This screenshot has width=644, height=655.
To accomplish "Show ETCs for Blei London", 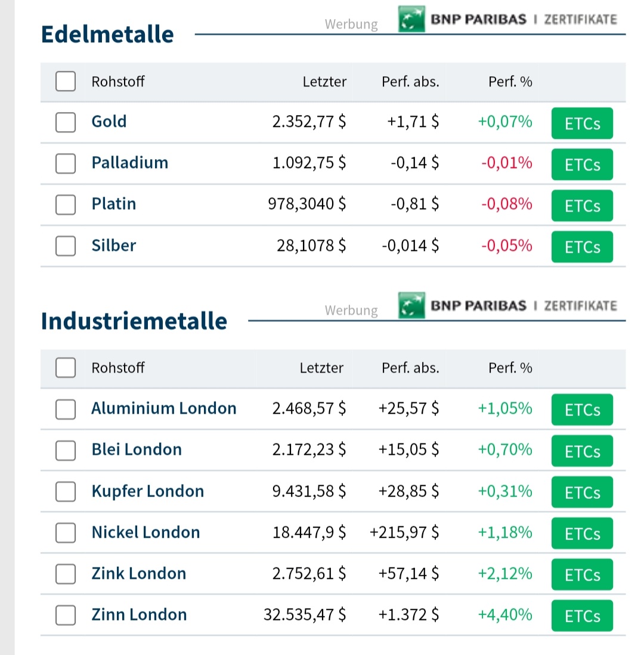I will (582, 451).
